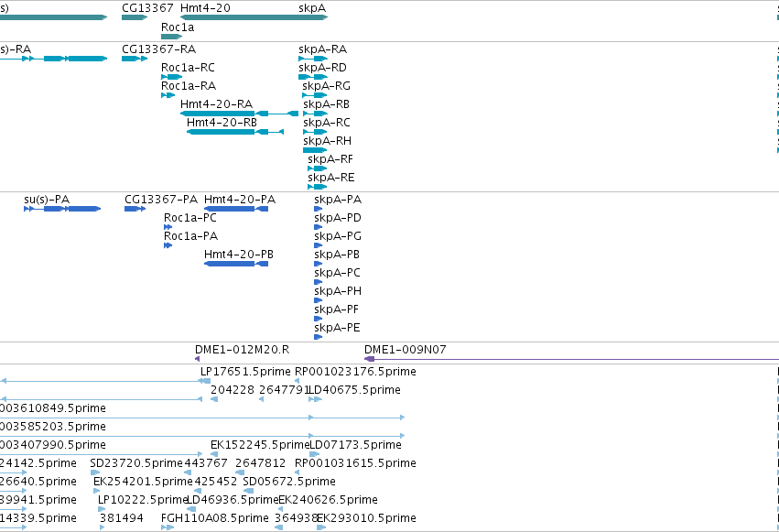Click the skpA-RA transcript label

click(322, 49)
